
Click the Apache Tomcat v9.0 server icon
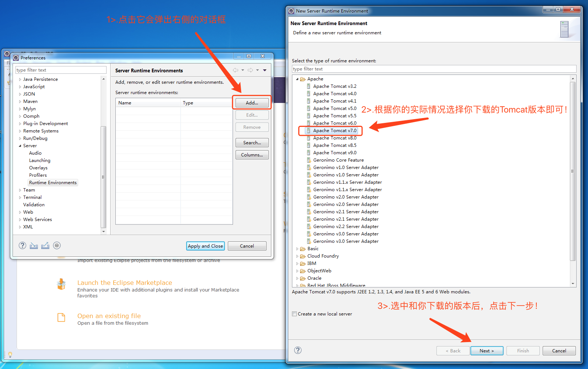click(x=309, y=153)
